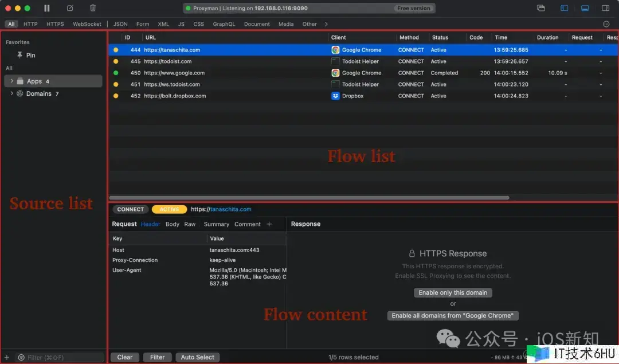The image size is (619, 364).
Task: Select the https://www.google.com flow row
Action: (363, 73)
